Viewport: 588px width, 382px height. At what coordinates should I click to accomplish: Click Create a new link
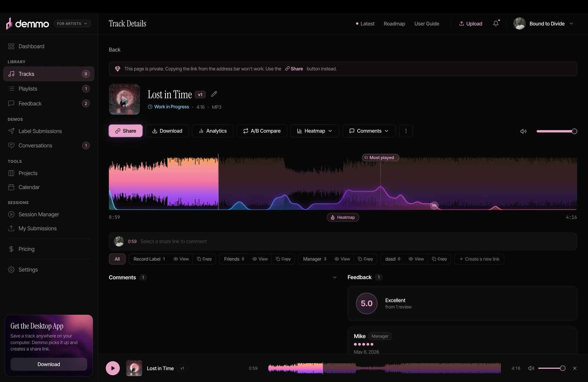pyautogui.click(x=479, y=259)
